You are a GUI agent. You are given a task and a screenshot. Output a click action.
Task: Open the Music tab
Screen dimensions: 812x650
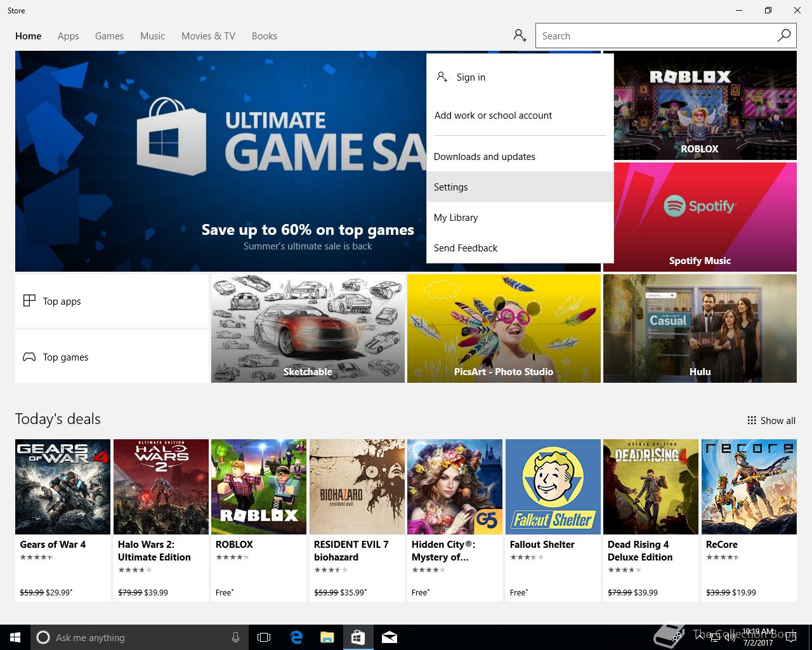[x=152, y=36]
